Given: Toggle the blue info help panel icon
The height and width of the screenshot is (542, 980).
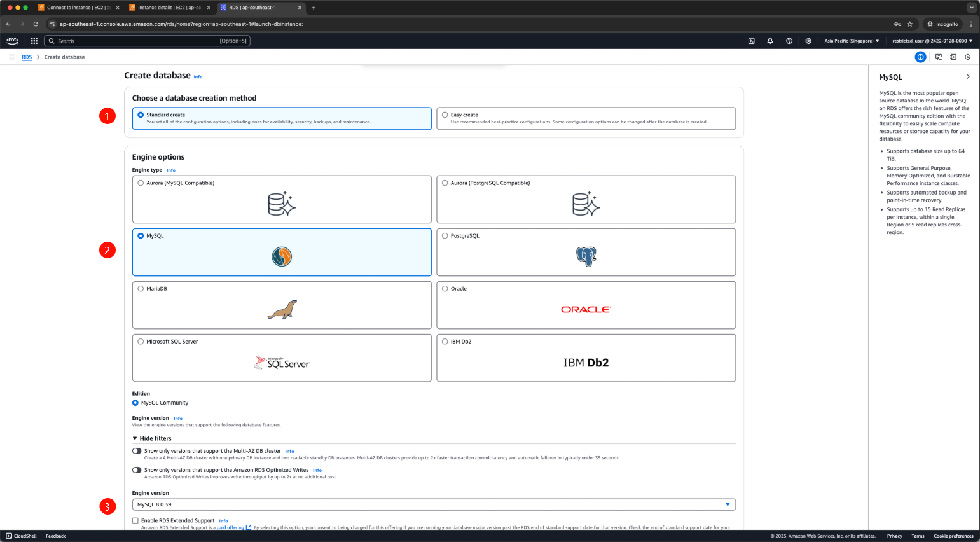Looking at the screenshot, I should point(920,57).
